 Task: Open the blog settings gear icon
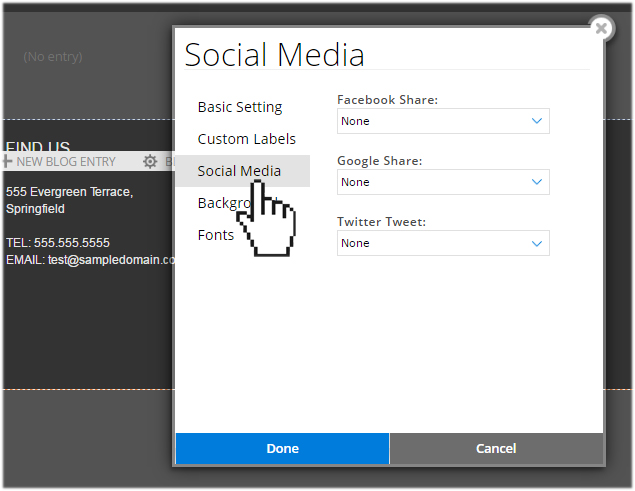[150, 161]
